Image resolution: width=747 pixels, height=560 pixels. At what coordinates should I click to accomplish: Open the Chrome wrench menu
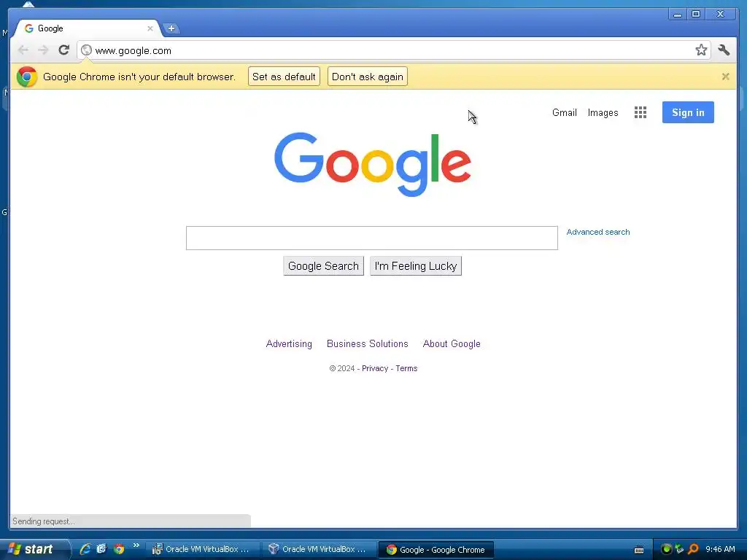tap(724, 50)
